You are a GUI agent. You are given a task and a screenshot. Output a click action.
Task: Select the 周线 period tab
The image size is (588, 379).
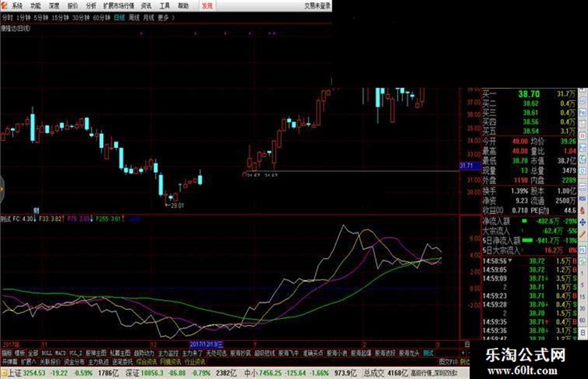134,17
